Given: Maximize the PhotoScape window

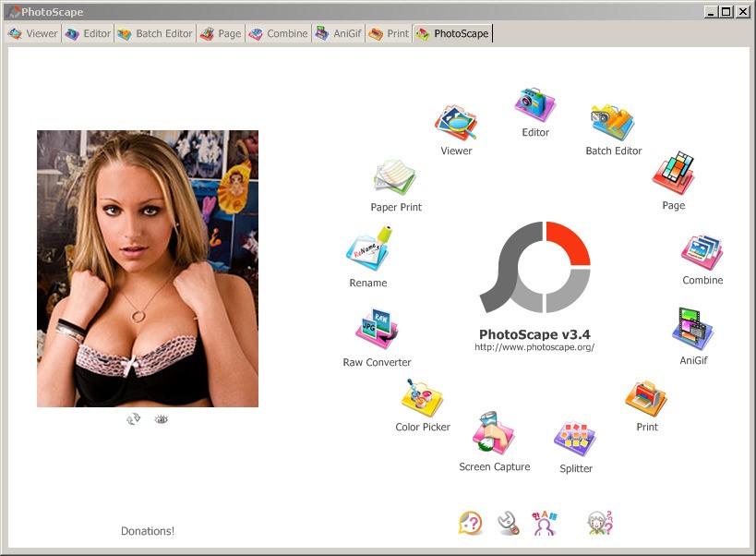Looking at the screenshot, I should point(726,12).
